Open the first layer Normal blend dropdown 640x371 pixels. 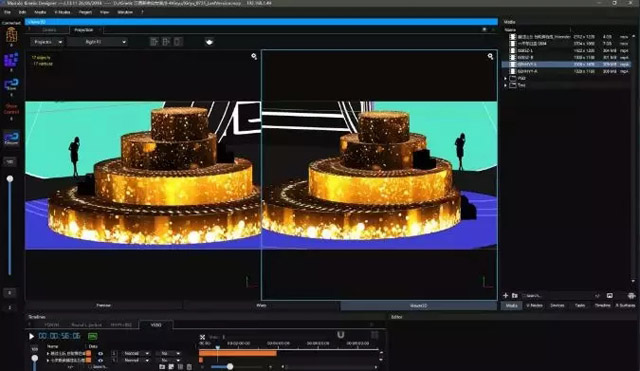136,353
